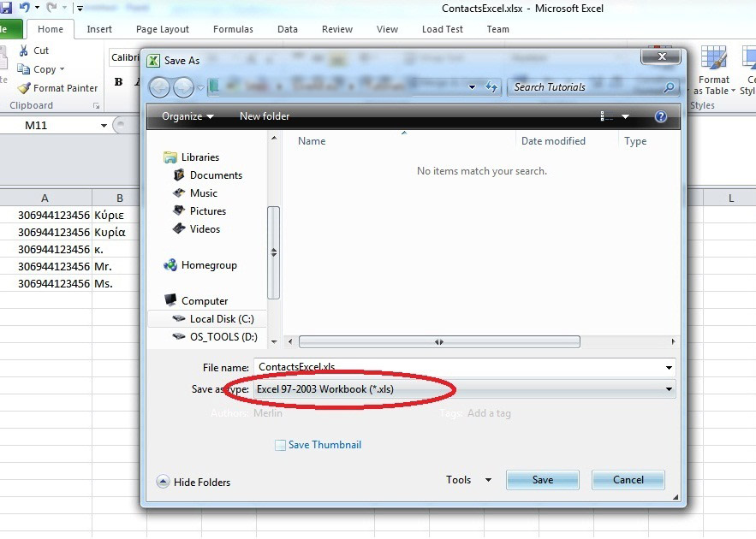Viewport: 756px width, 539px height.
Task: Open the Review tab
Action: click(x=337, y=29)
